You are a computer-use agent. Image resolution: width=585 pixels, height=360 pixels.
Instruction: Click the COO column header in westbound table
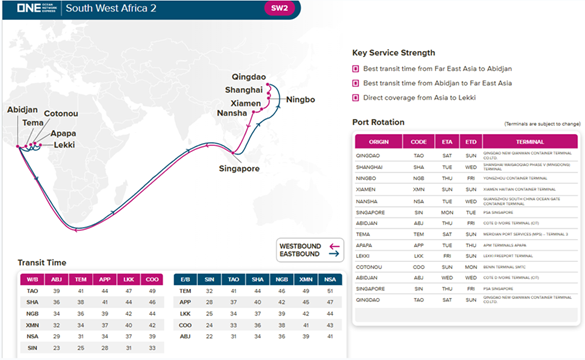[152, 279]
